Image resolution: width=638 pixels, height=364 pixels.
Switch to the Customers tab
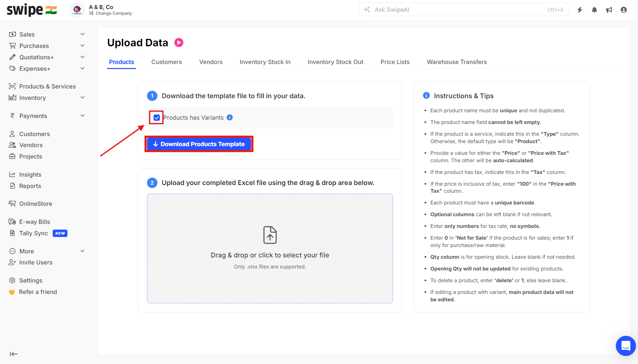(x=166, y=62)
